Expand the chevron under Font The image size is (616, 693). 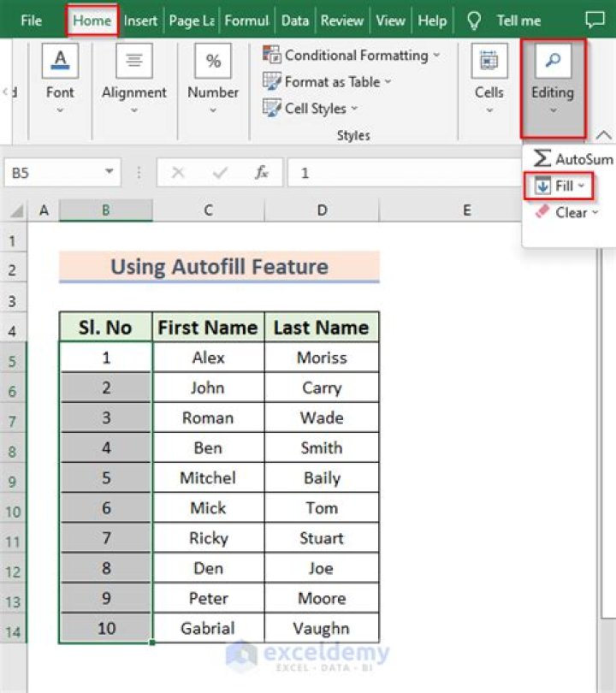(60, 110)
